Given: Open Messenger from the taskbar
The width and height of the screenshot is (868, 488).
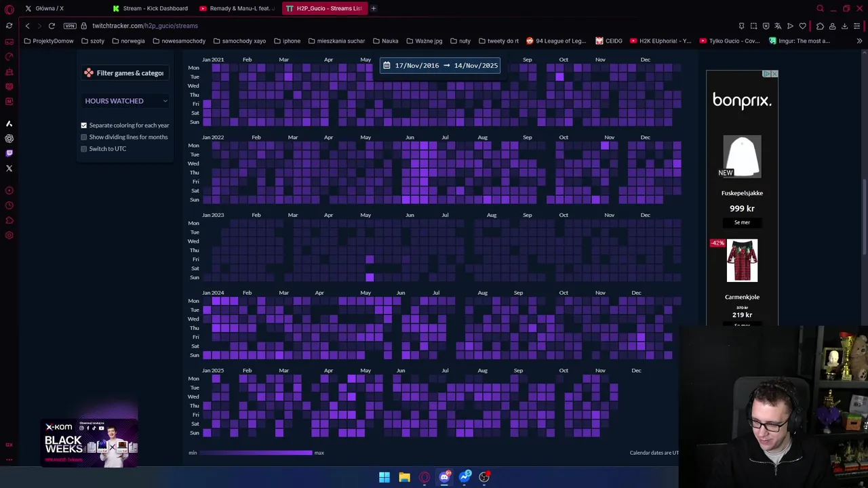Looking at the screenshot, I should point(465,477).
